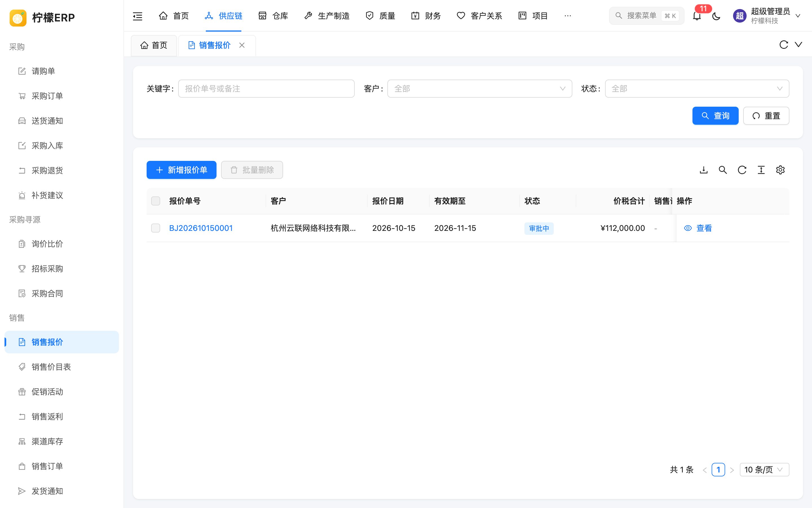The width and height of the screenshot is (812, 508).
Task: Refresh the table with circular arrow icon
Action: coord(742,170)
